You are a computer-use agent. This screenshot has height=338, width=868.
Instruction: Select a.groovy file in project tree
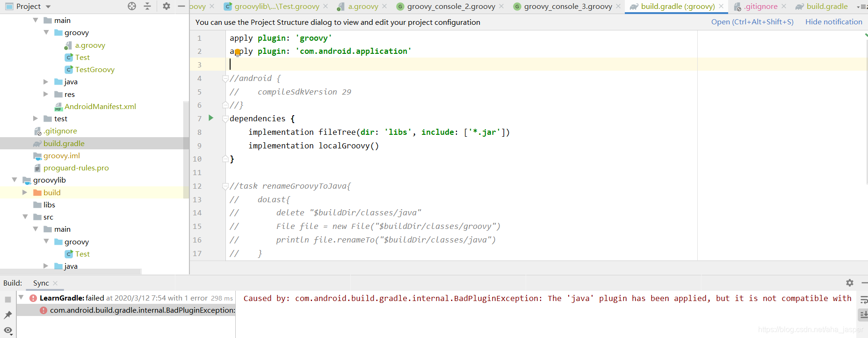click(90, 45)
